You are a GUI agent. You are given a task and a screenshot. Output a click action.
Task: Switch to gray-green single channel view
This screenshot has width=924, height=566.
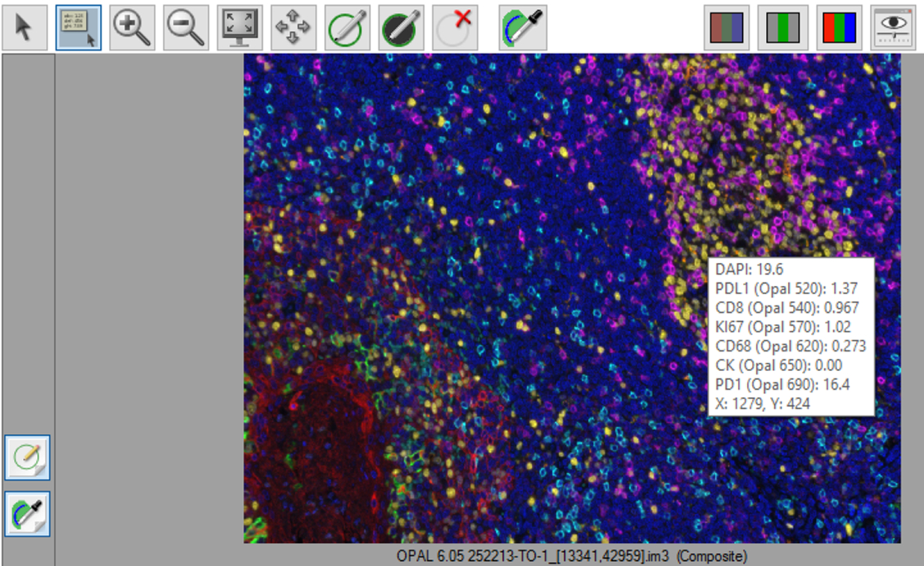click(782, 28)
